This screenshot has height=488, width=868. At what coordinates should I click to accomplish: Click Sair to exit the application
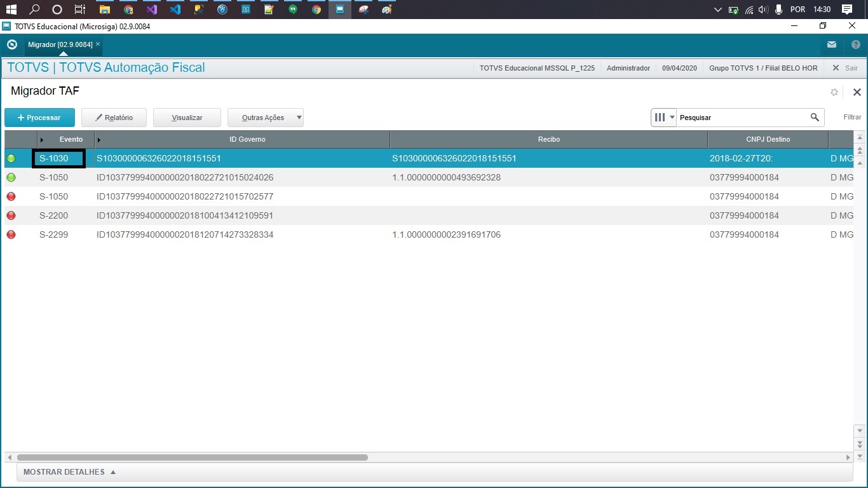(x=845, y=68)
